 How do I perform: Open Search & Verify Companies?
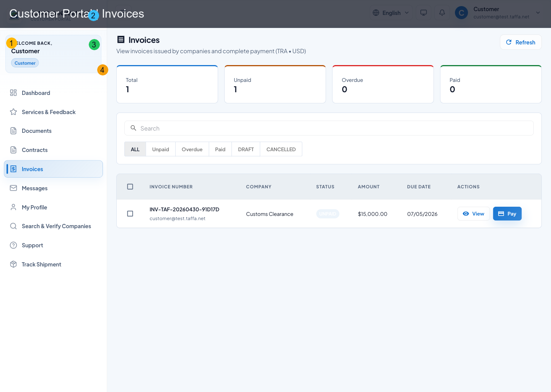pos(53,226)
